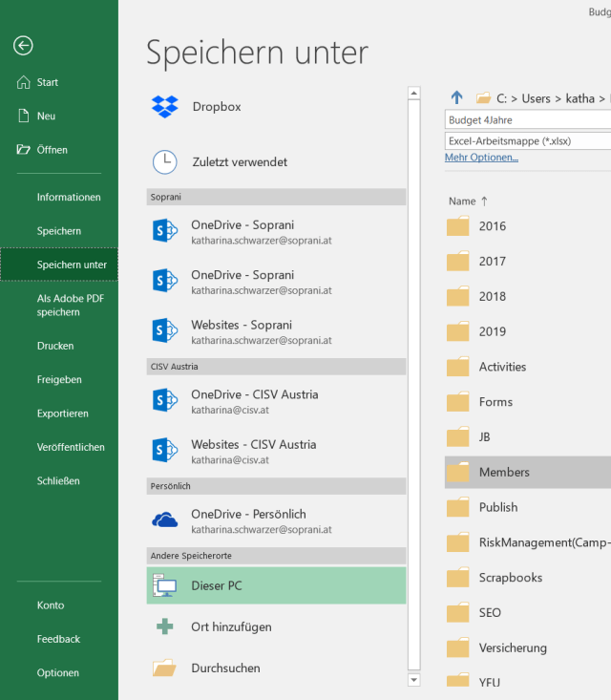The height and width of the screenshot is (700, 611).
Task: Select the 2019 folder row
Action: coord(528,331)
